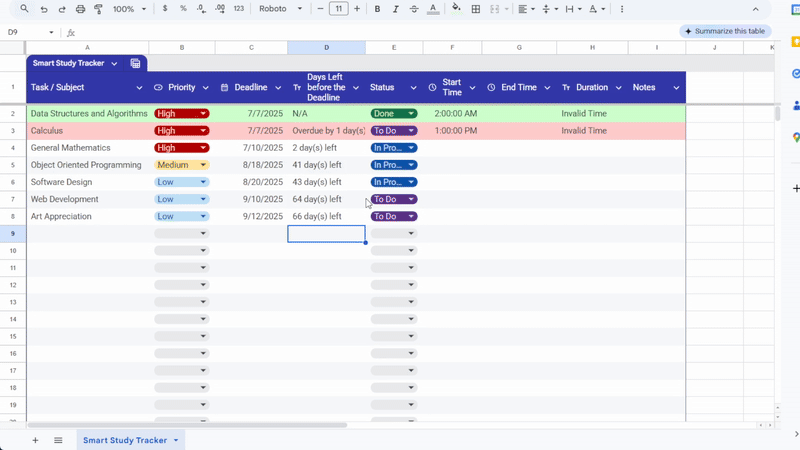Open horizontal align dropdown
Image resolution: width=800 pixels, height=450 pixels.
tap(526, 9)
